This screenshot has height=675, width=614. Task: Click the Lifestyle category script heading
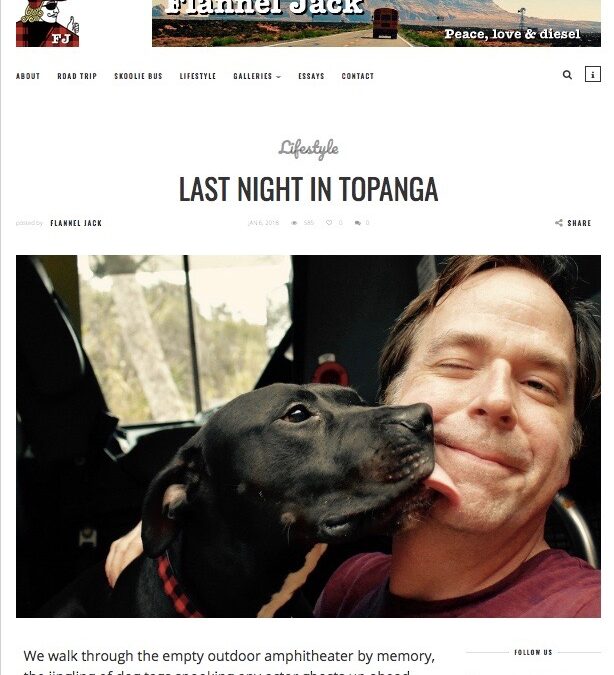(308, 149)
